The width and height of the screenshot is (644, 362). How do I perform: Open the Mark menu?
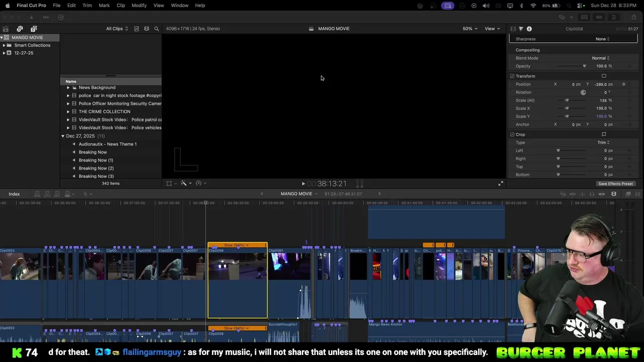tap(104, 5)
